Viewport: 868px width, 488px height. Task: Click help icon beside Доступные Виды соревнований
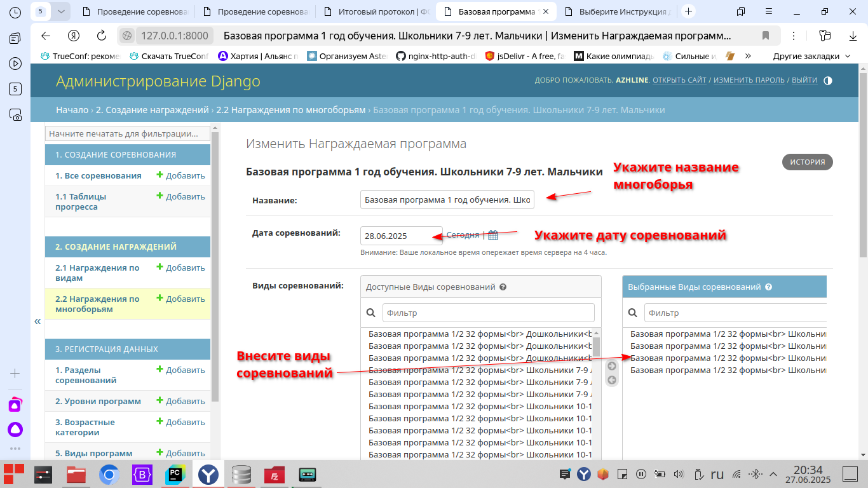(503, 287)
